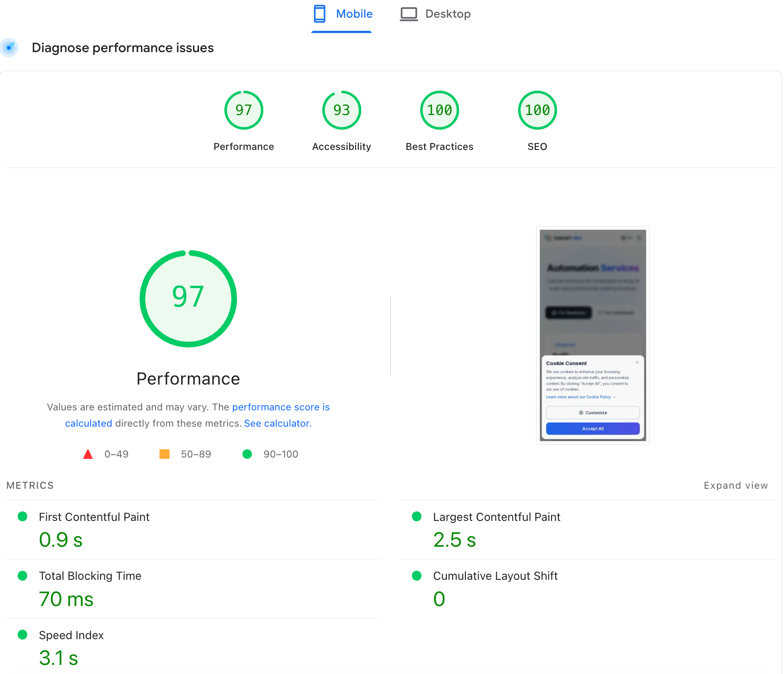Screen dimensions: 784x674
Task: Click the mobile phone icon
Action: pyautogui.click(x=320, y=14)
